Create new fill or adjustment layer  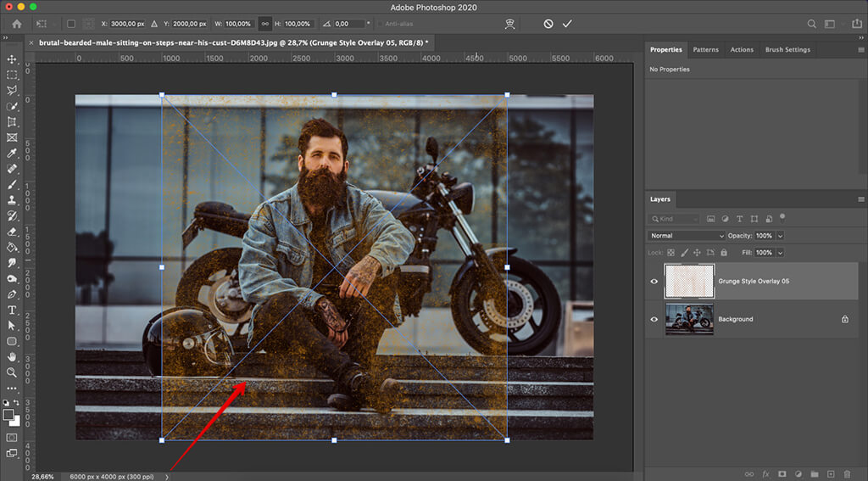tap(798, 474)
